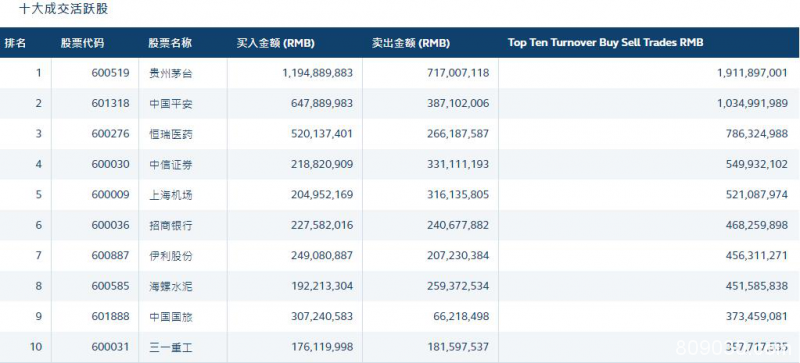Click sell amount 717,007,118
800x363 pixels.
(x=458, y=73)
